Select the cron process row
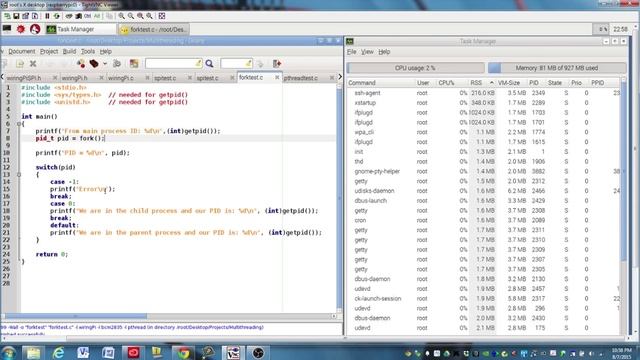640x360 pixels. pos(484,220)
